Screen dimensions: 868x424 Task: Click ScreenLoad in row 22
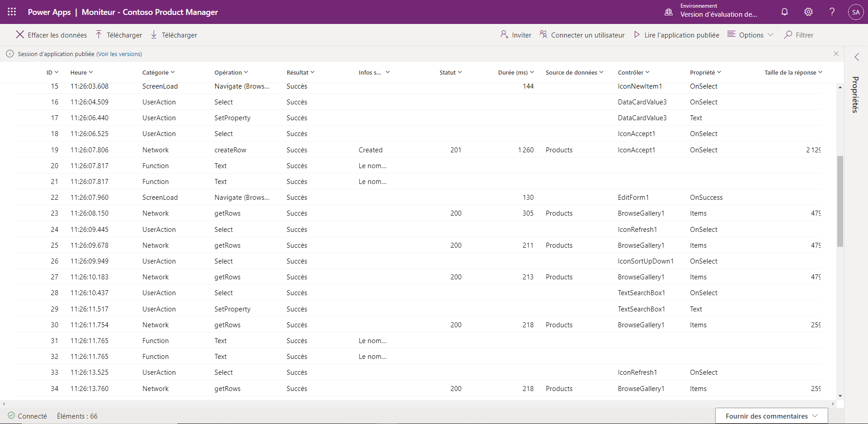click(160, 198)
